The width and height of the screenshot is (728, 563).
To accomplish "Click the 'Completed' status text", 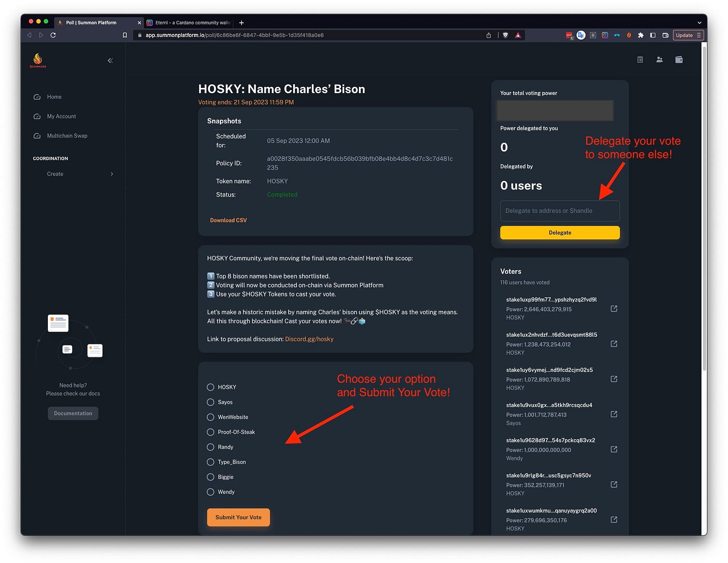I will coord(282,195).
